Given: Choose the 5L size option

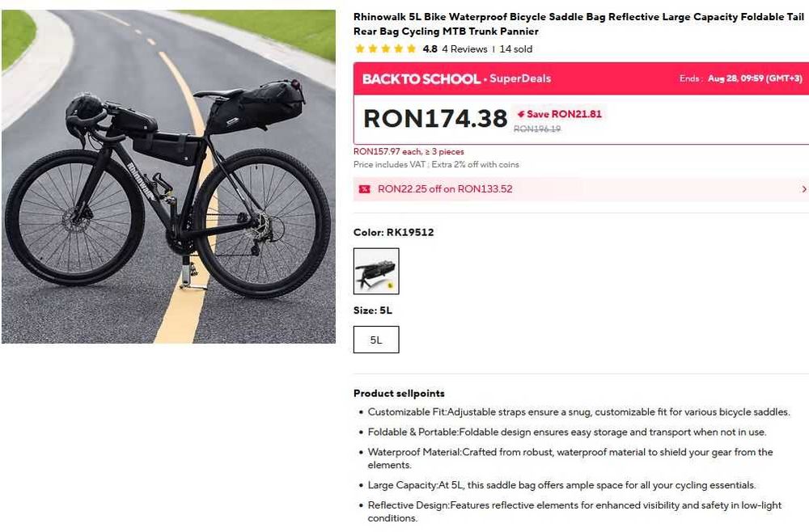Looking at the screenshot, I should click(376, 340).
